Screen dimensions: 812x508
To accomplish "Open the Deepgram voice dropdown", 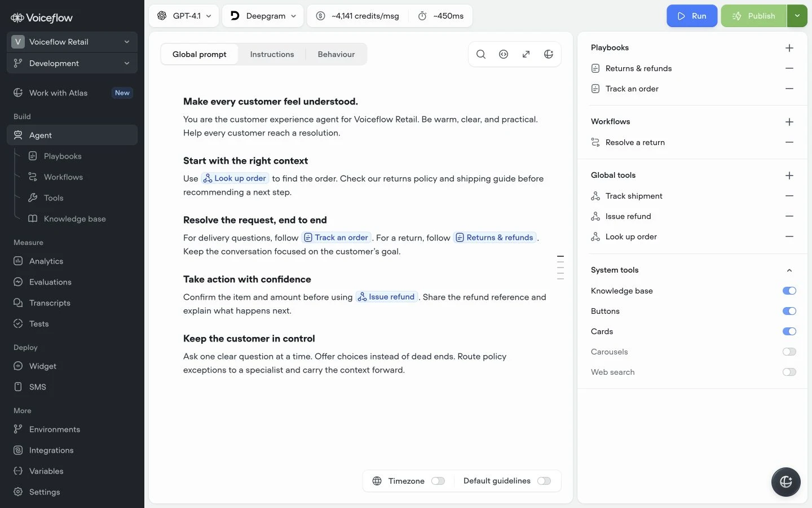I will 263,16.
